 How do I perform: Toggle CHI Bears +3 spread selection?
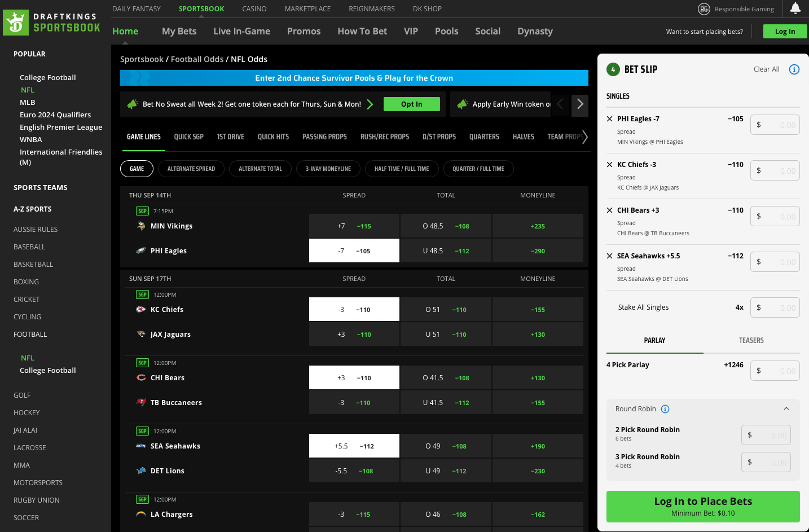[354, 377]
